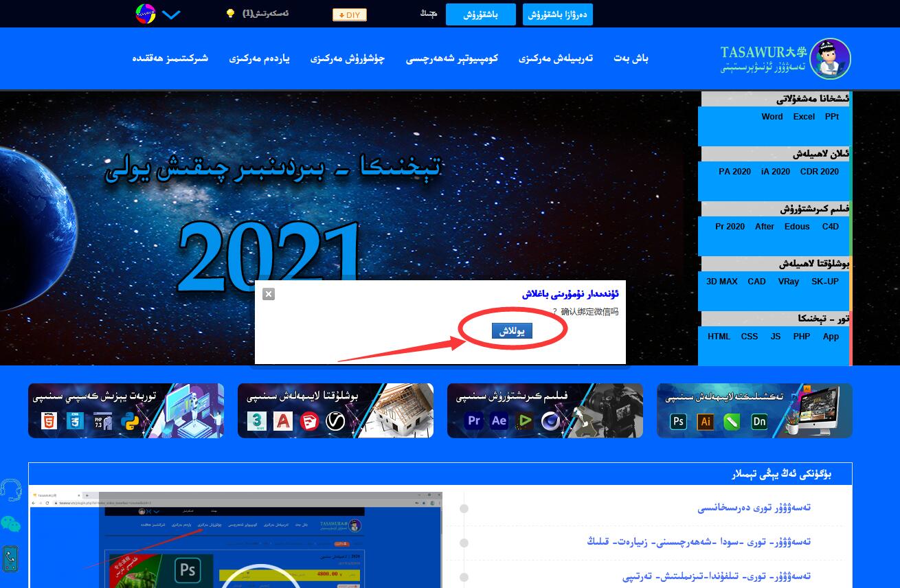Screen dimensions: 900x588
Task: Open the WeChat contact icon
Action: (x=10, y=525)
